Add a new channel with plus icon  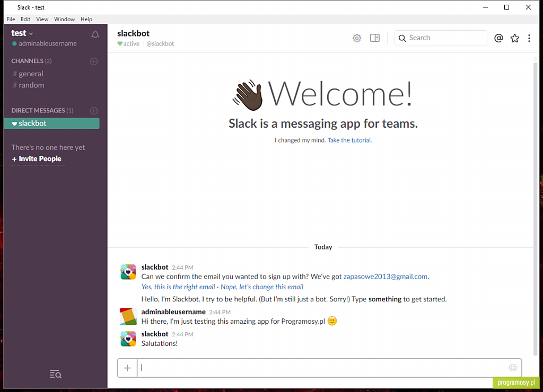[94, 61]
